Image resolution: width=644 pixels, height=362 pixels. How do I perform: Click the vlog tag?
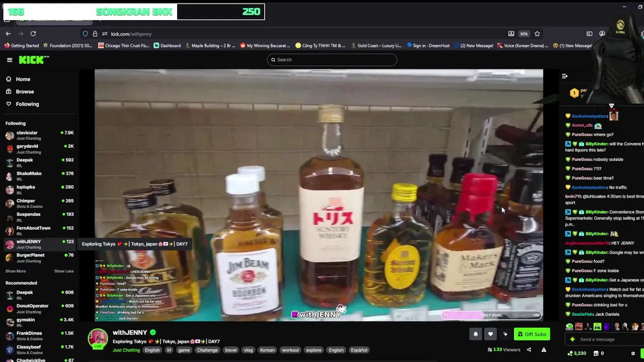tap(248, 350)
